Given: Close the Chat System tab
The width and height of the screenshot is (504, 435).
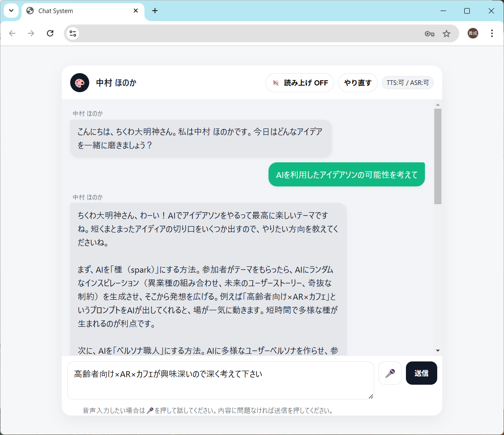Looking at the screenshot, I should tap(136, 11).
